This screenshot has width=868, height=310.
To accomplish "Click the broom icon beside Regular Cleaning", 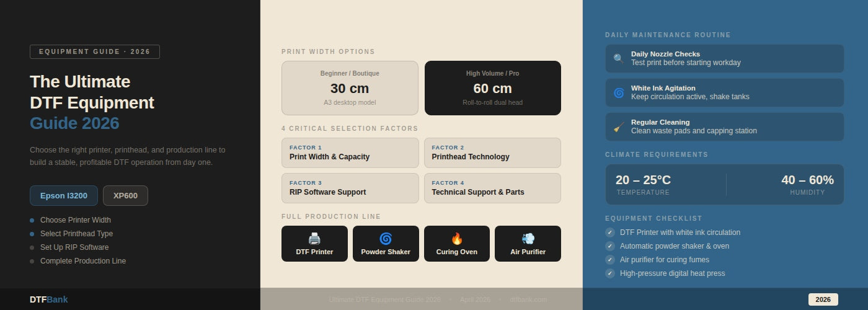I will pyautogui.click(x=618, y=126).
